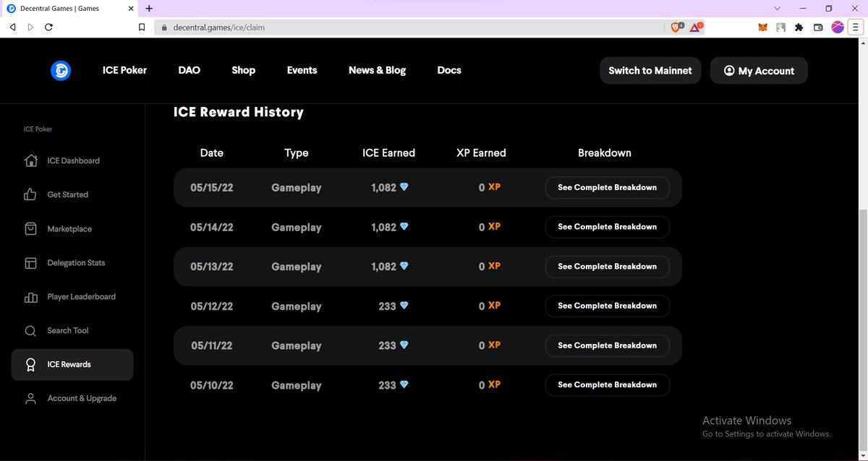This screenshot has height=461, width=868.
Task: Click the browser forward arrow
Action: pyautogui.click(x=30, y=27)
